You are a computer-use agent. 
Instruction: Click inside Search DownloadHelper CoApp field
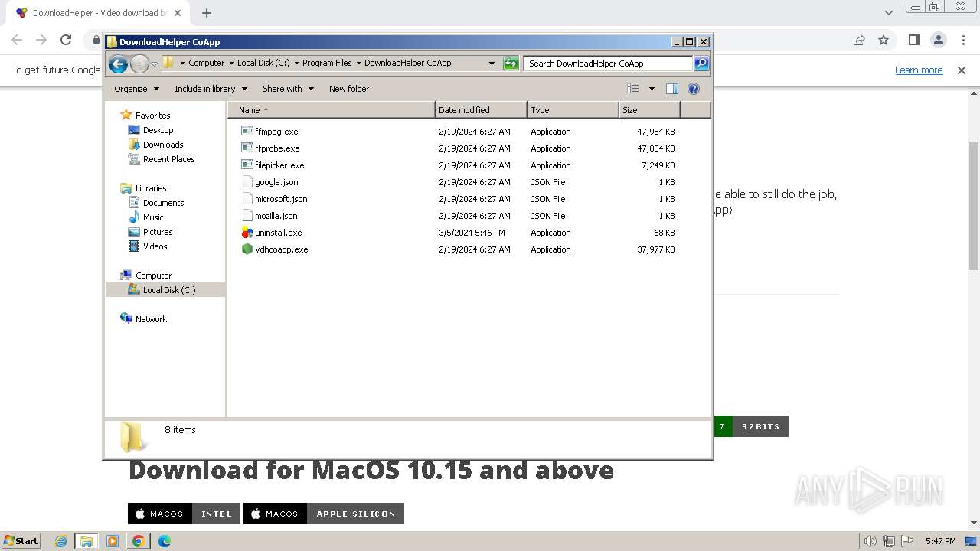click(609, 64)
